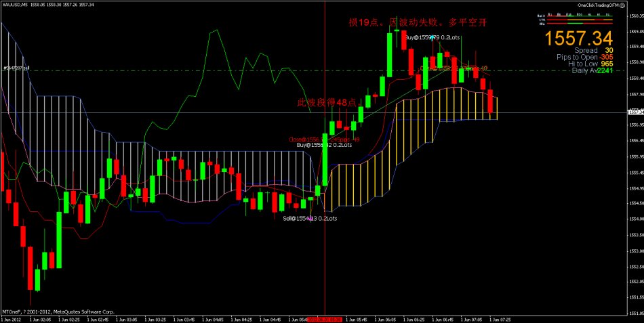Select the Sell@1554.13 0.2Lots order label
This screenshot has width=644, height=323.
(x=310, y=218)
